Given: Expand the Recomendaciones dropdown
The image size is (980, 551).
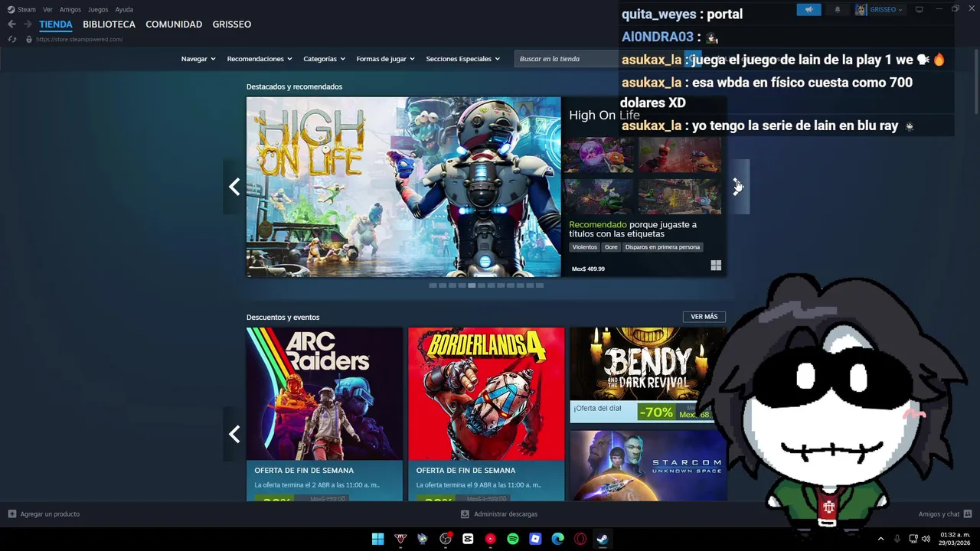Looking at the screenshot, I should point(260,59).
